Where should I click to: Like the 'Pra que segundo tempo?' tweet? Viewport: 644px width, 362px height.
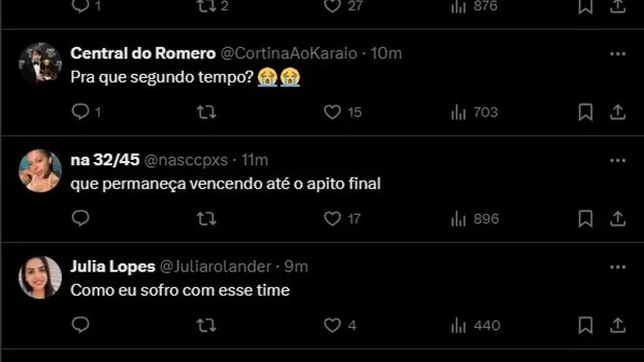pyautogui.click(x=332, y=111)
